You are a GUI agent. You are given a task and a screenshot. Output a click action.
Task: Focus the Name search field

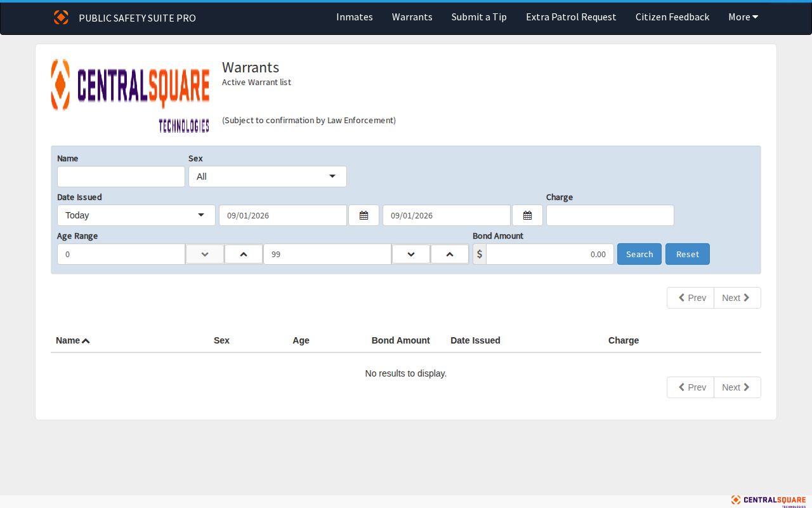tap(121, 177)
